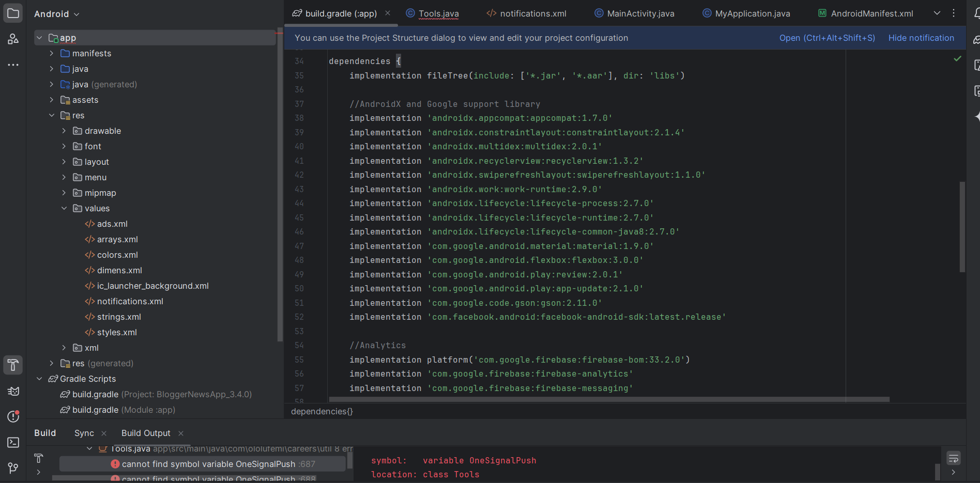This screenshot has width=980, height=483.
Task: Expand the res (generated) folder
Action: (x=52, y=363)
